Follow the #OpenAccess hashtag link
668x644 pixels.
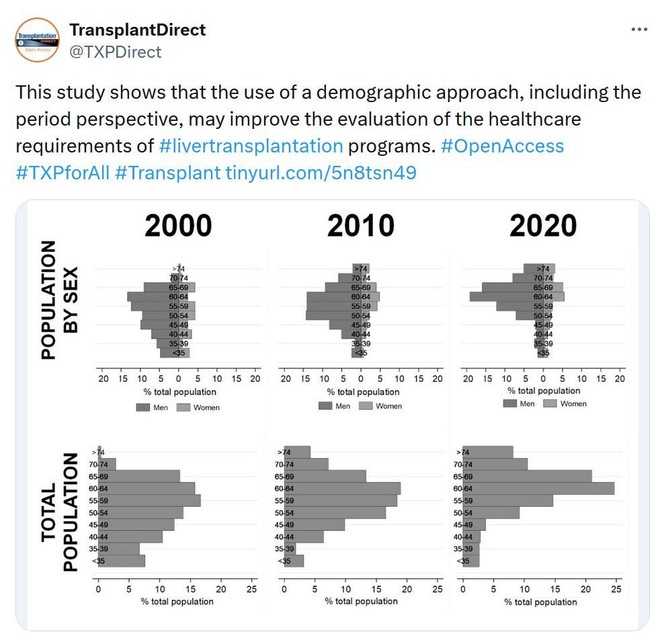point(502,146)
